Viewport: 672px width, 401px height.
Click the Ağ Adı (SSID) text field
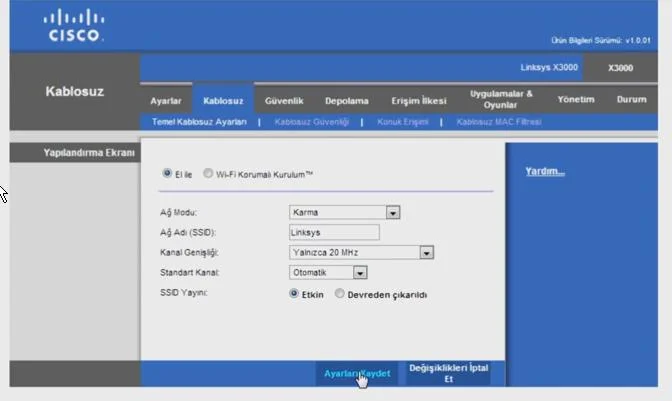point(334,232)
